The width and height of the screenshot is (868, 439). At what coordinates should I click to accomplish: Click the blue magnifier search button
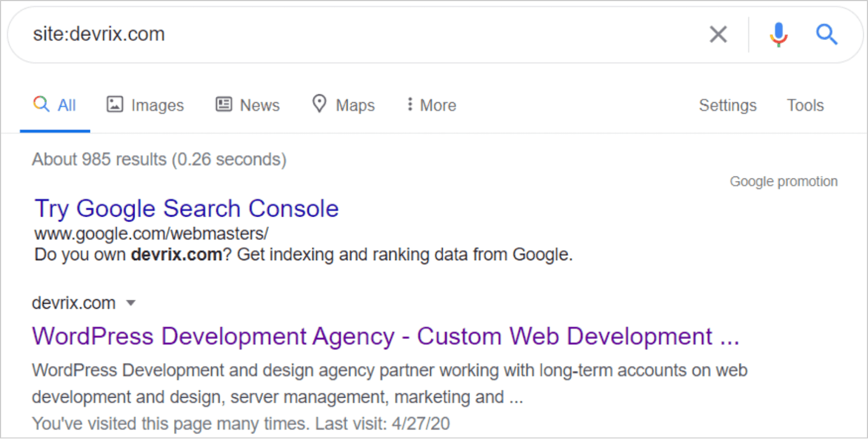(x=827, y=35)
